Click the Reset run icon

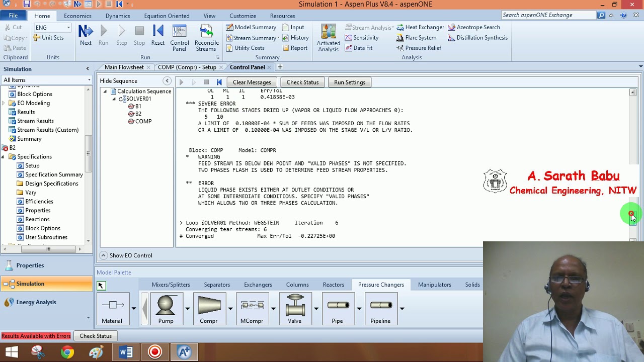(x=158, y=36)
